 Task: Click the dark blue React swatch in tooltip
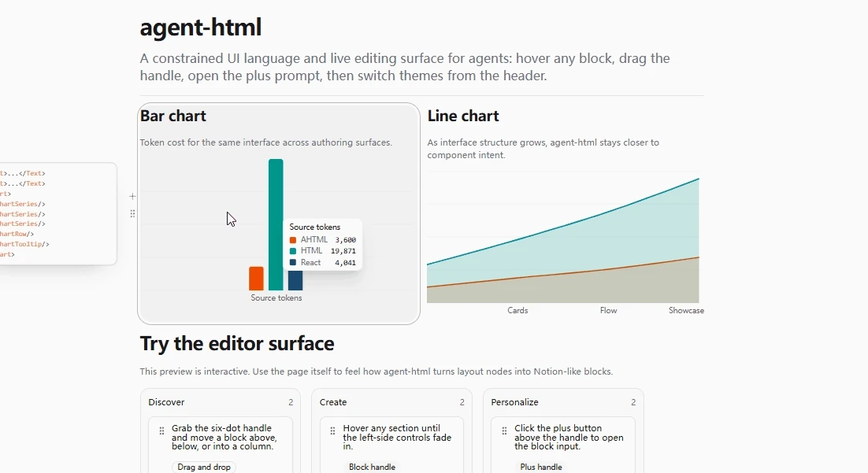[293, 263]
